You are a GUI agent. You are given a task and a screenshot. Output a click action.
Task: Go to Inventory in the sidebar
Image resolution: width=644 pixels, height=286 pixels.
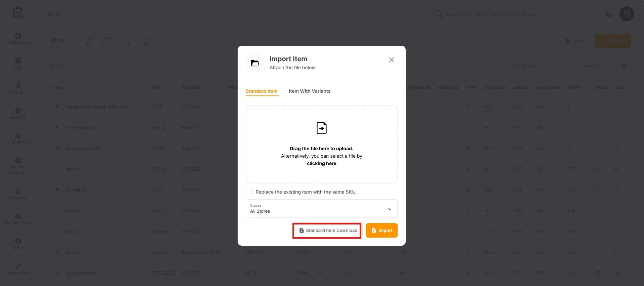[18, 88]
